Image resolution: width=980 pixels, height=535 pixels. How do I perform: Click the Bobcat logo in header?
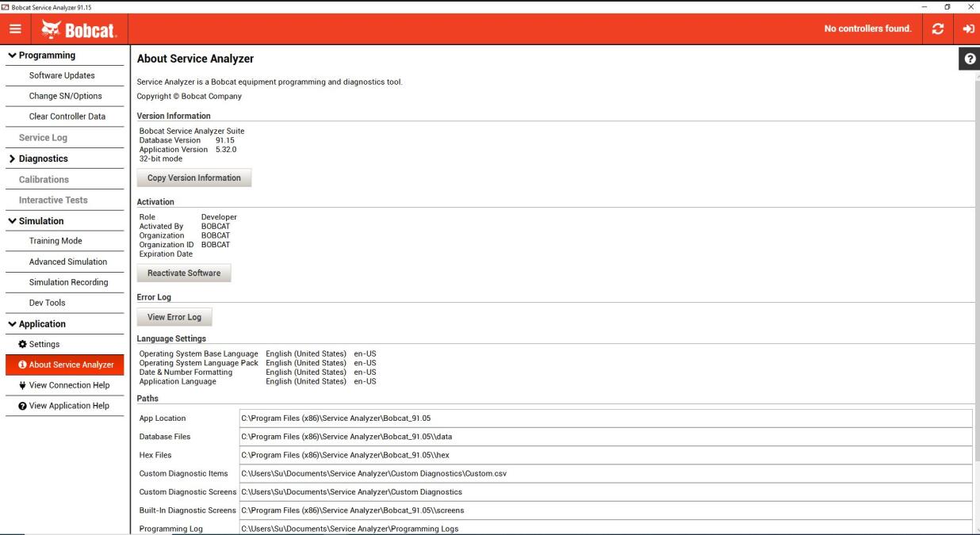78,29
